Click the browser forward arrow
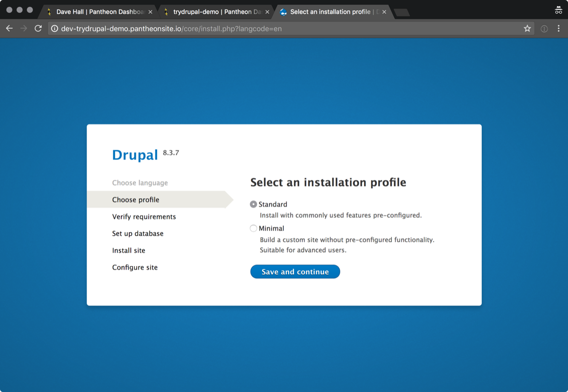 (24, 28)
